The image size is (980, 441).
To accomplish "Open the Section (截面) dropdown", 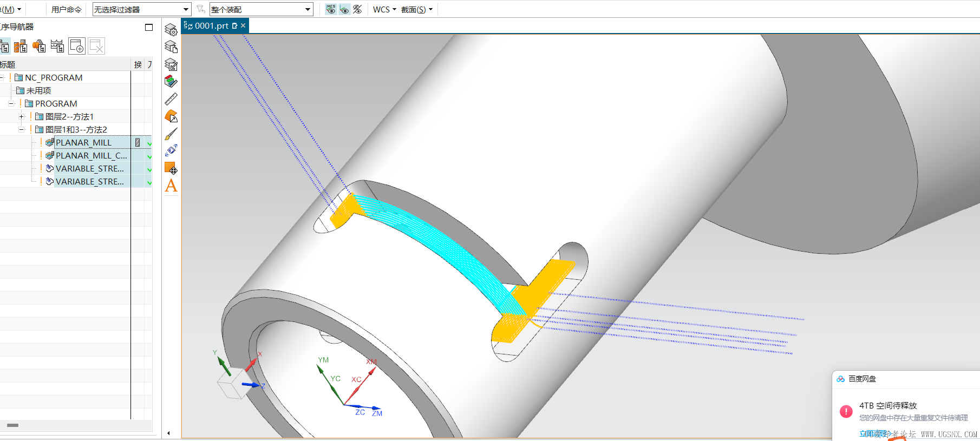I will pyautogui.click(x=417, y=9).
